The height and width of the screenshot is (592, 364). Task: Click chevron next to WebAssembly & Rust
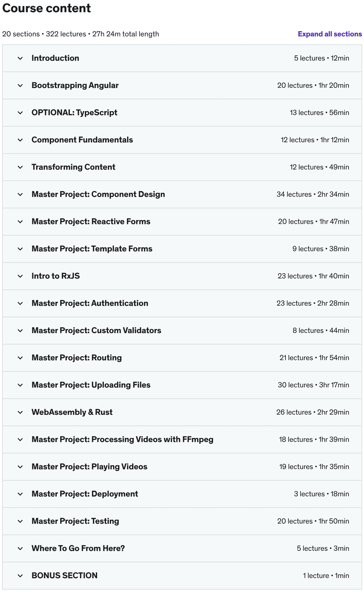(20, 412)
